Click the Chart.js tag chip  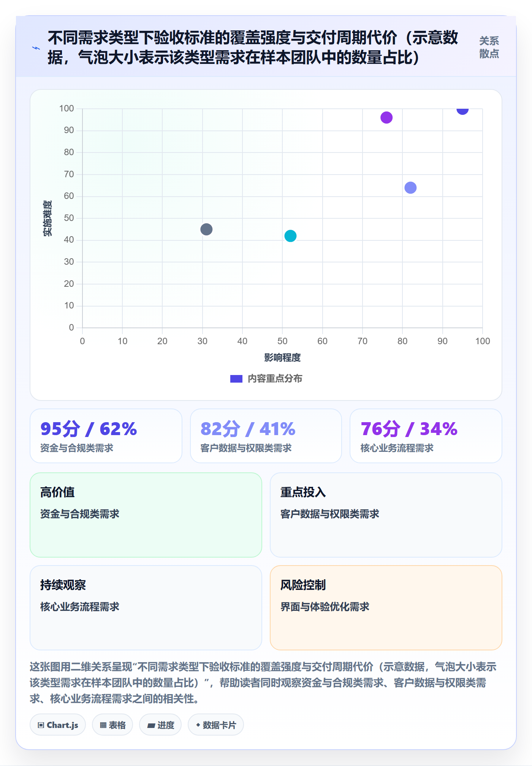point(58,725)
